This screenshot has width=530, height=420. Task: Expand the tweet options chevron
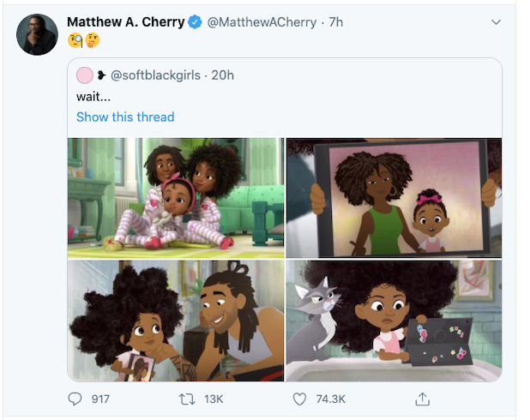496,21
